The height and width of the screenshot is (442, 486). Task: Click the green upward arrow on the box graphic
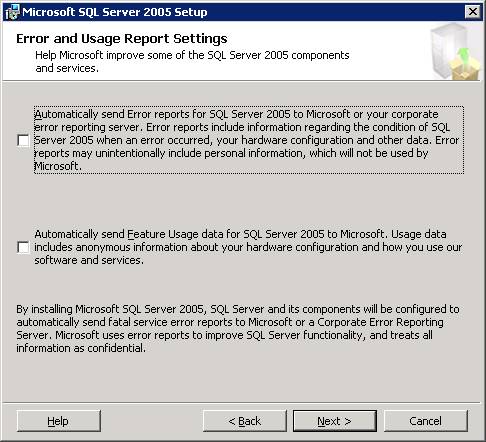click(x=463, y=56)
